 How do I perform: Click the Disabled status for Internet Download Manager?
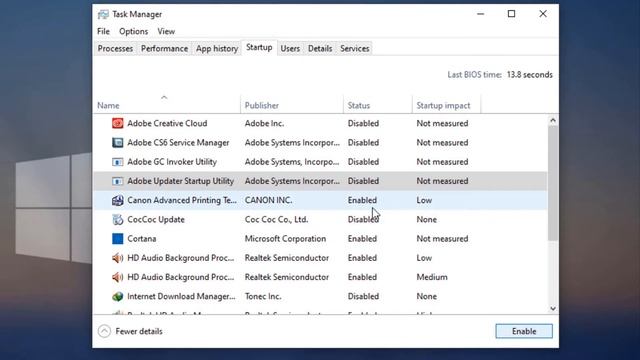(363, 296)
